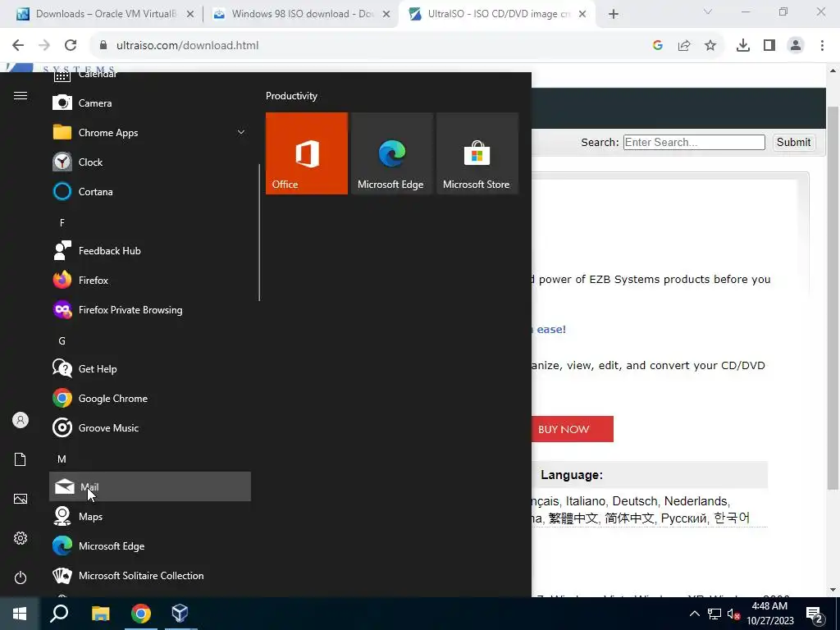Open File Explorer from taskbar
Image resolution: width=840 pixels, height=630 pixels.
100,614
